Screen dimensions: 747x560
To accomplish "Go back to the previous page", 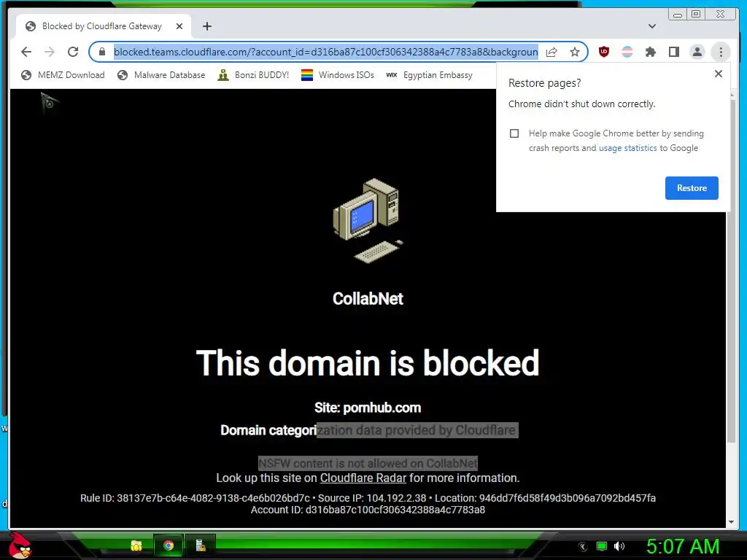I will click(26, 52).
